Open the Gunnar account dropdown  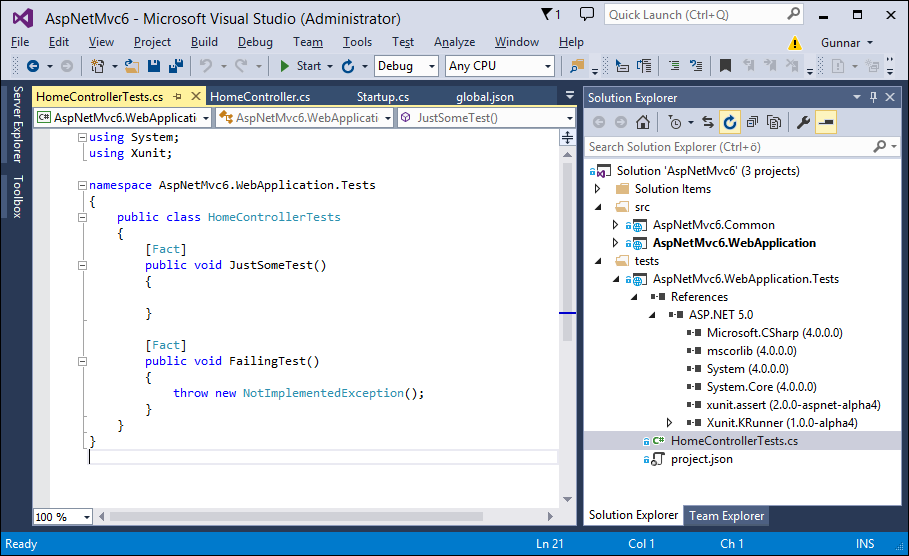click(846, 43)
